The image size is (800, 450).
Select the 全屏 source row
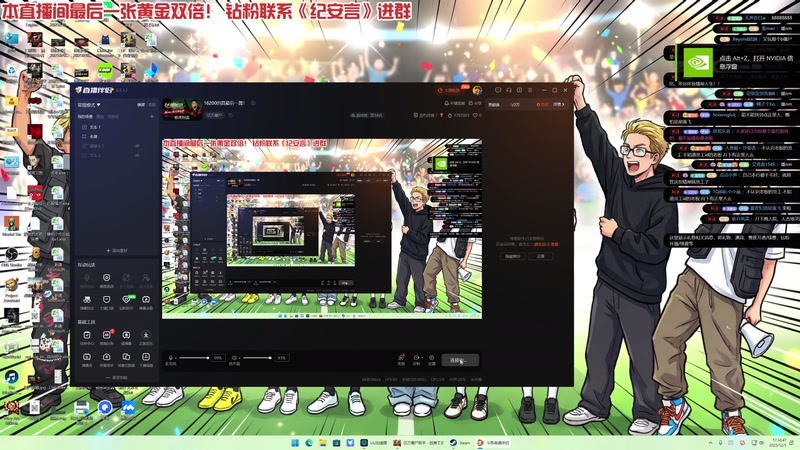pyautogui.click(x=117, y=137)
